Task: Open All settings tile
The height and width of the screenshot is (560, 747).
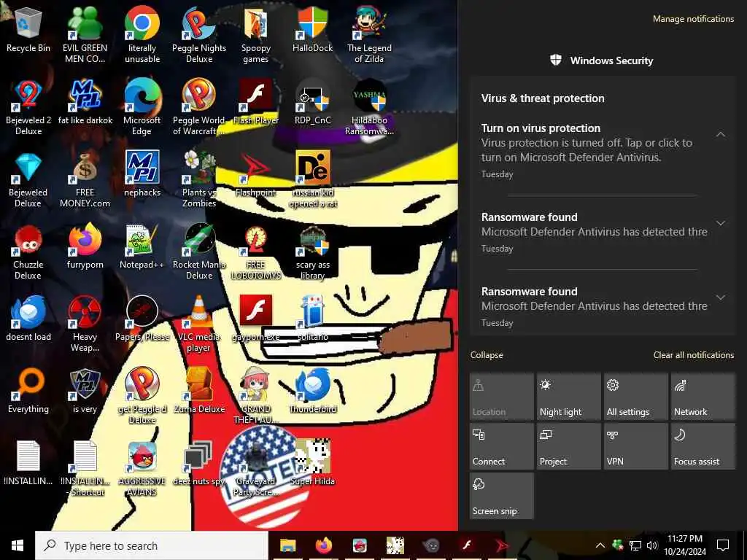Action: (635, 396)
